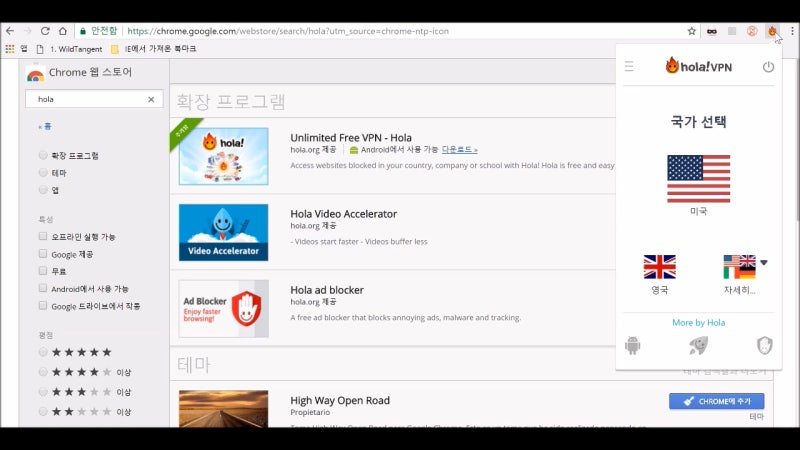Click the hola!VPN logo in popup
800x450 pixels.
click(698, 66)
